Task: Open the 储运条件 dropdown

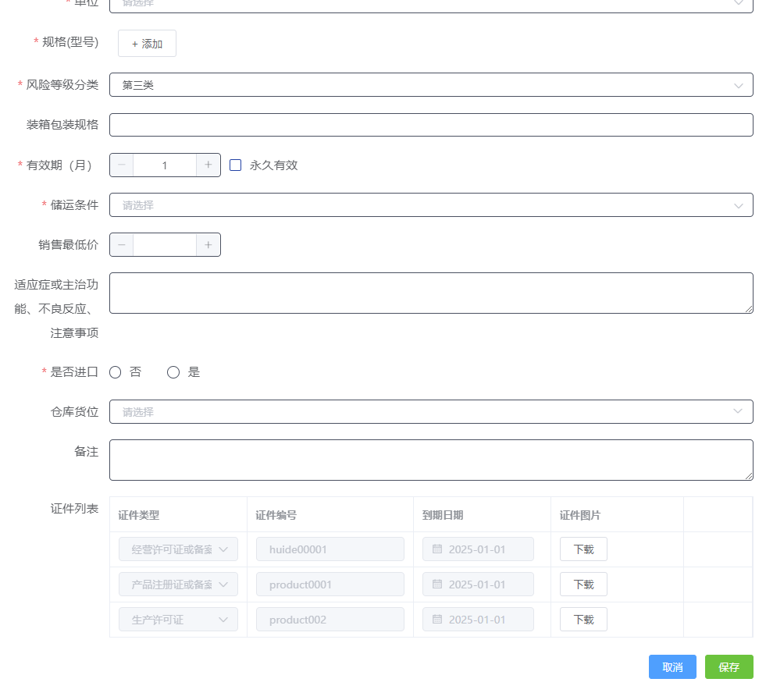Action: pyautogui.click(x=432, y=204)
